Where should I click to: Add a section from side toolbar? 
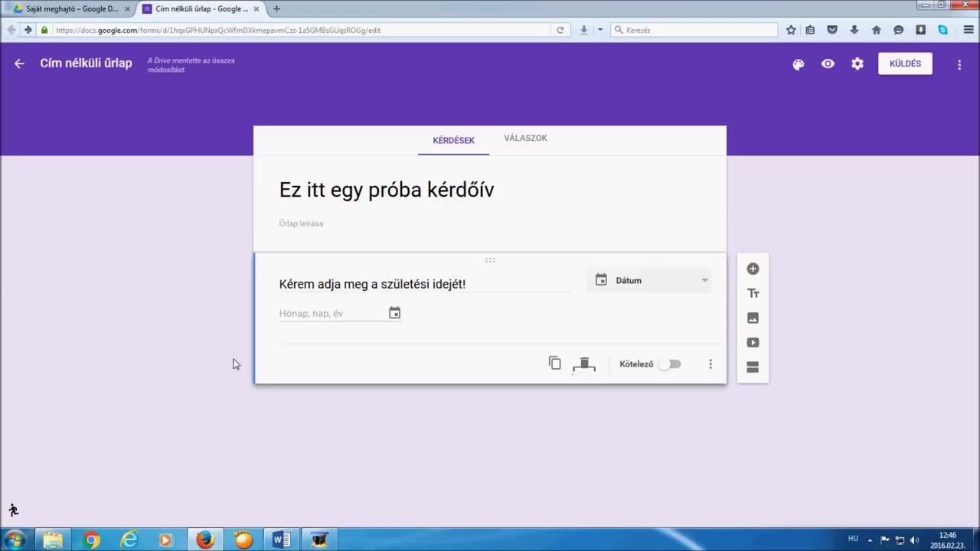pyautogui.click(x=753, y=367)
